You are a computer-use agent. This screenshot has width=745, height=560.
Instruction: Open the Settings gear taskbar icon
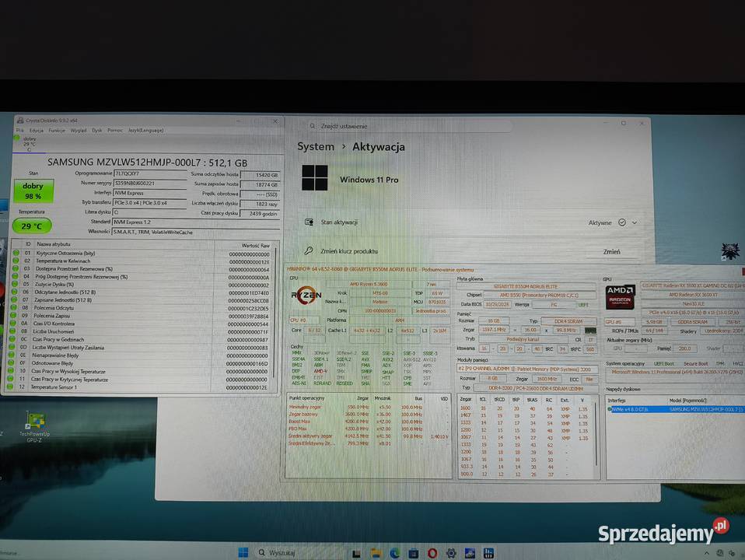coord(451,553)
